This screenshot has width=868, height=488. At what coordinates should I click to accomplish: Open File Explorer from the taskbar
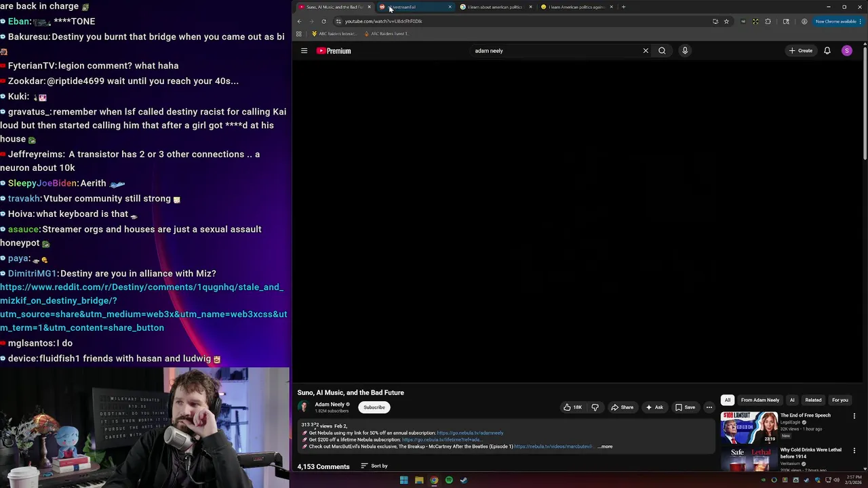[x=419, y=481]
